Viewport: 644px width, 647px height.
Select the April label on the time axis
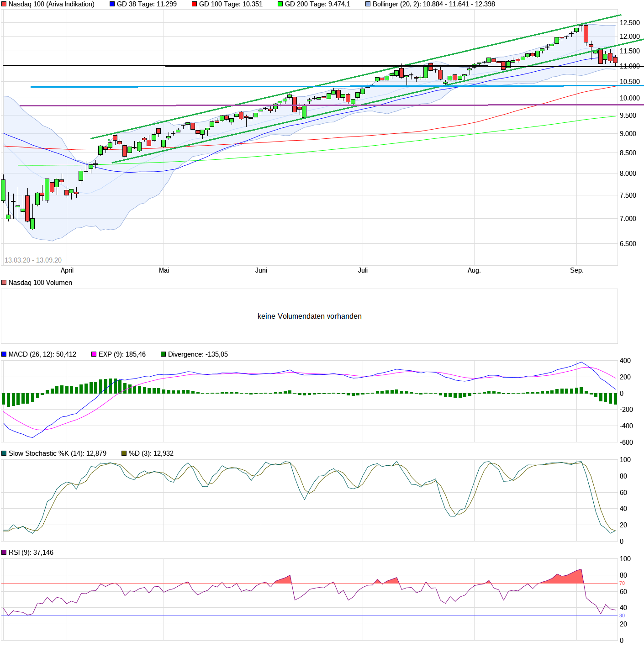coord(67,270)
